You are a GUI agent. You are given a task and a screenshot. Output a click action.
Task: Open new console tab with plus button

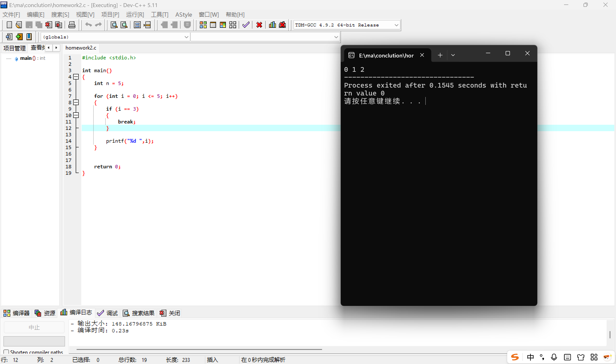pos(440,55)
